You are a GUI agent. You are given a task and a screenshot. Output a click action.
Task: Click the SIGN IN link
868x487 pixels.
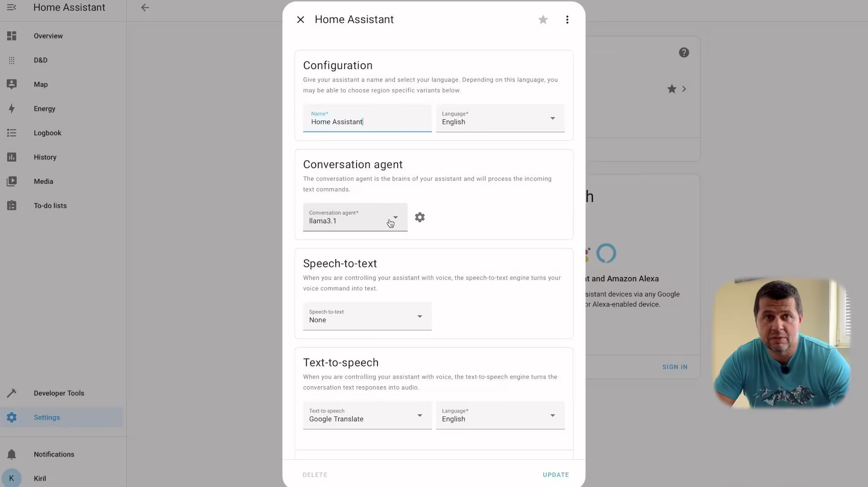click(x=675, y=367)
